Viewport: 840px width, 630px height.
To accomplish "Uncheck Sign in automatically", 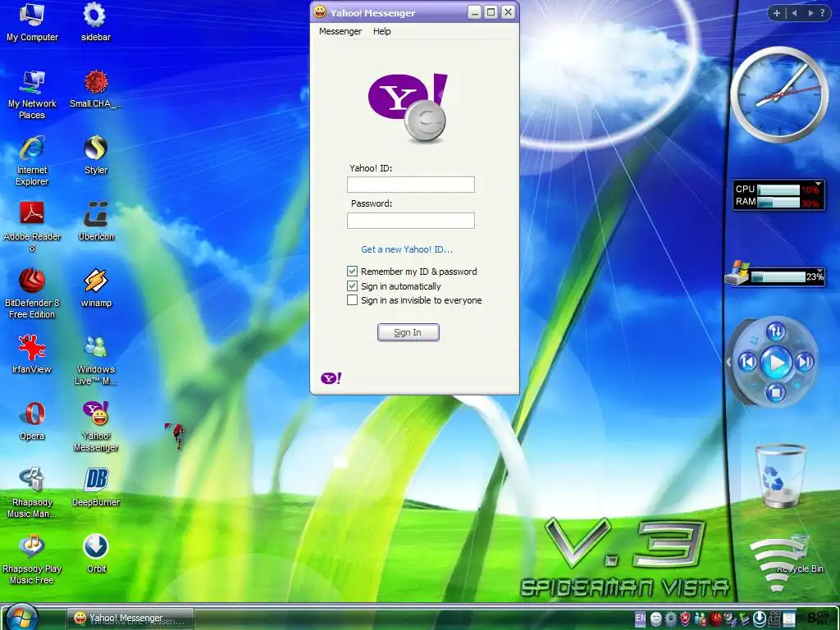I will pos(352,286).
